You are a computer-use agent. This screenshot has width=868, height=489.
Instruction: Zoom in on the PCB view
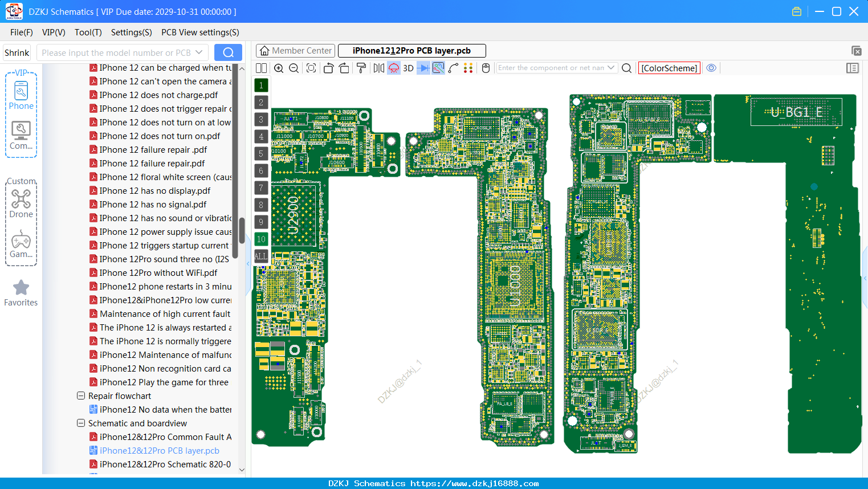point(279,68)
